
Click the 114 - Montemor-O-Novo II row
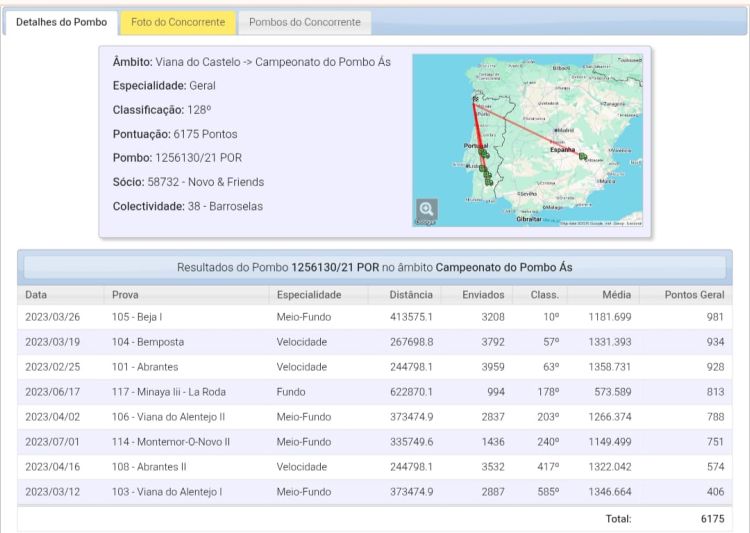(x=170, y=443)
